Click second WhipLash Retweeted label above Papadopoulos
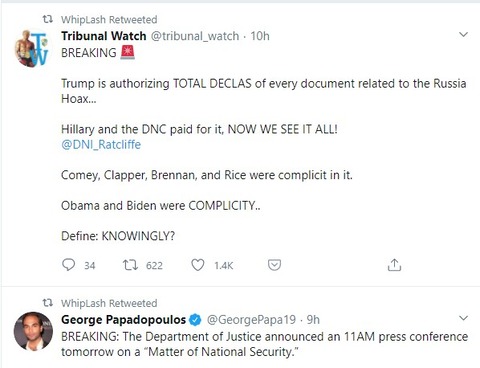This screenshot has width=480, height=368. (109, 303)
